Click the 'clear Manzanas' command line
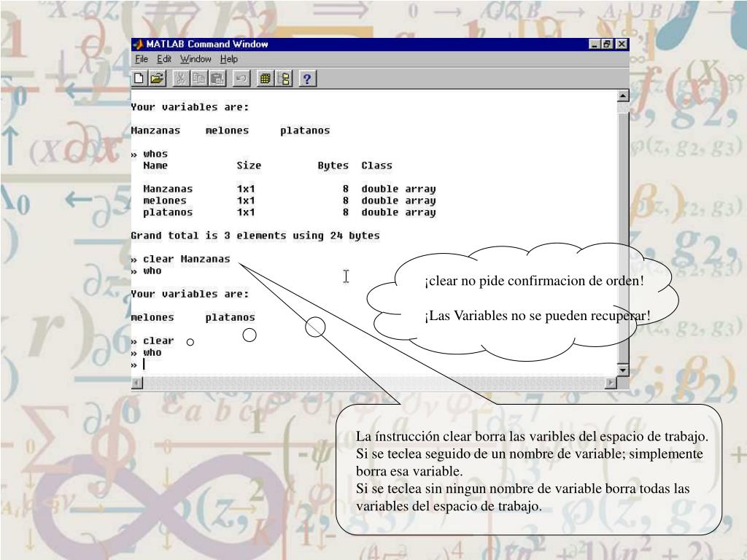 [x=181, y=259]
